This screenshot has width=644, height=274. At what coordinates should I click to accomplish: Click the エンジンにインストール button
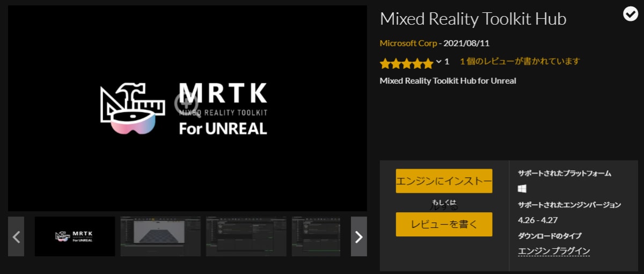coord(444,181)
